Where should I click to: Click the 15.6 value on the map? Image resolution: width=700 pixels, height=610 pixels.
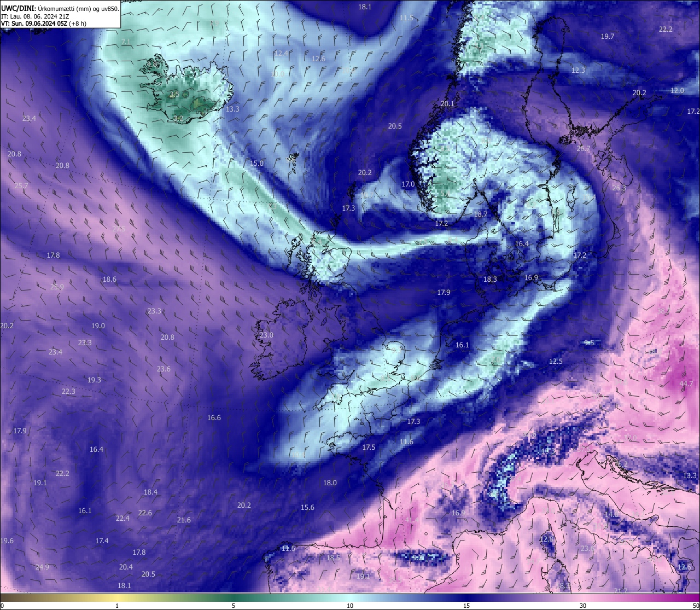point(307,507)
